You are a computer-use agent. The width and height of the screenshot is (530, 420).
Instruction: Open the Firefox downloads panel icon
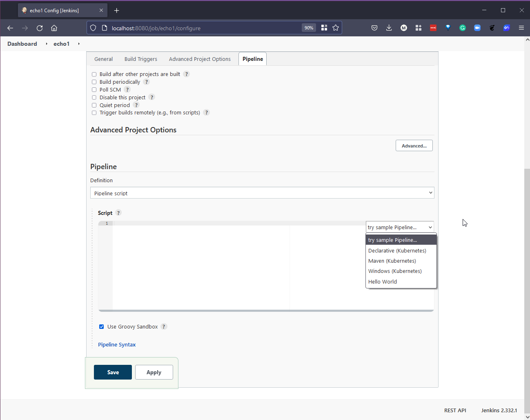(x=389, y=28)
